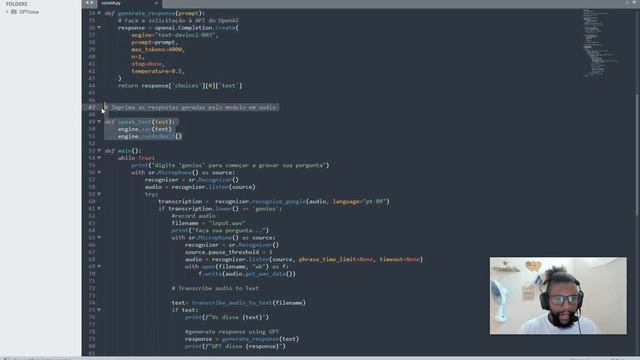Fold the if transcription.lower block at line 61

point(99,209)
